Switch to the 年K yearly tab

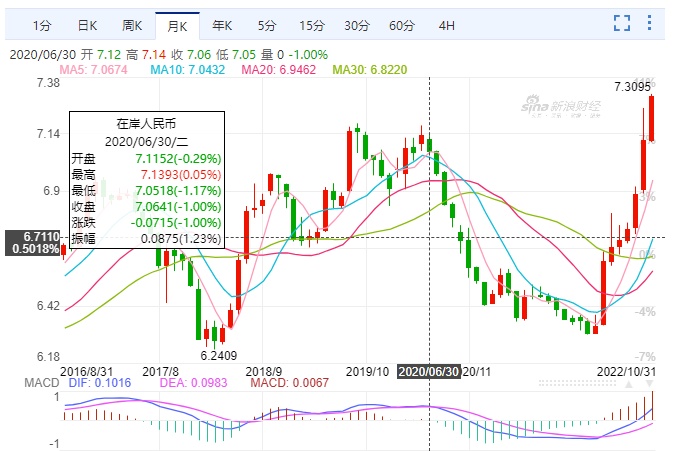pos(222,24)
